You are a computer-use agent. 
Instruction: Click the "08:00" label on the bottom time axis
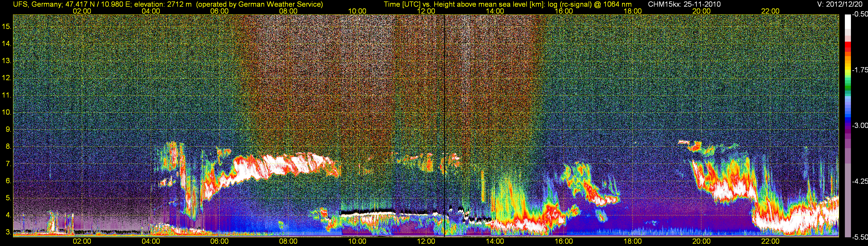coord(288,241)
